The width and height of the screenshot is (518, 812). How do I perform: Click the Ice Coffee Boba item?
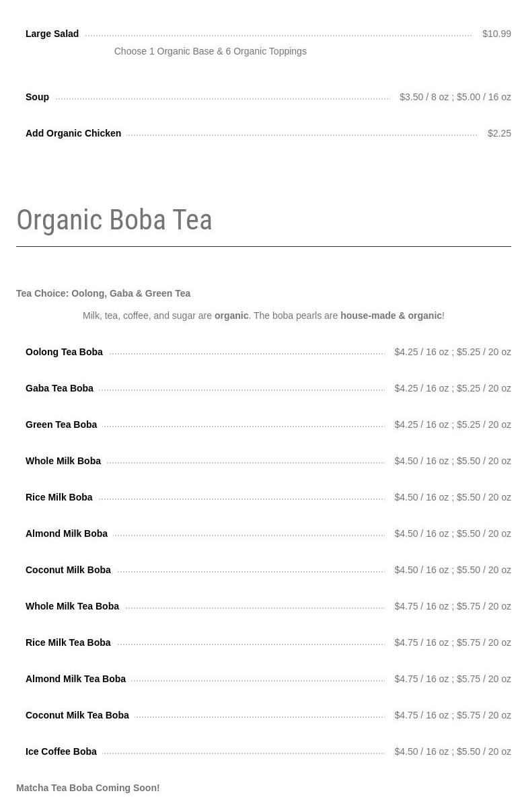[x=61, y=751]
